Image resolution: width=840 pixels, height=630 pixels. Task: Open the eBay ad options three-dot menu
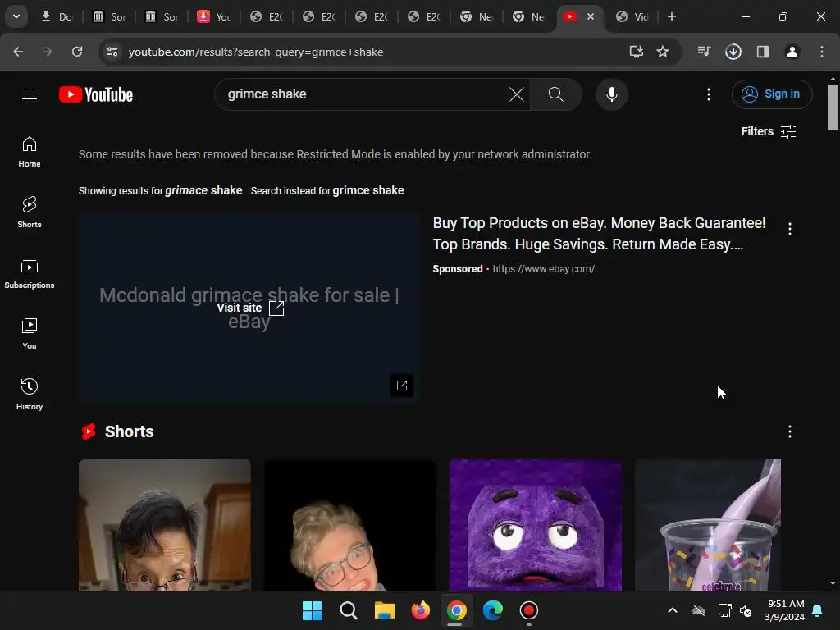tap(790, 229)
